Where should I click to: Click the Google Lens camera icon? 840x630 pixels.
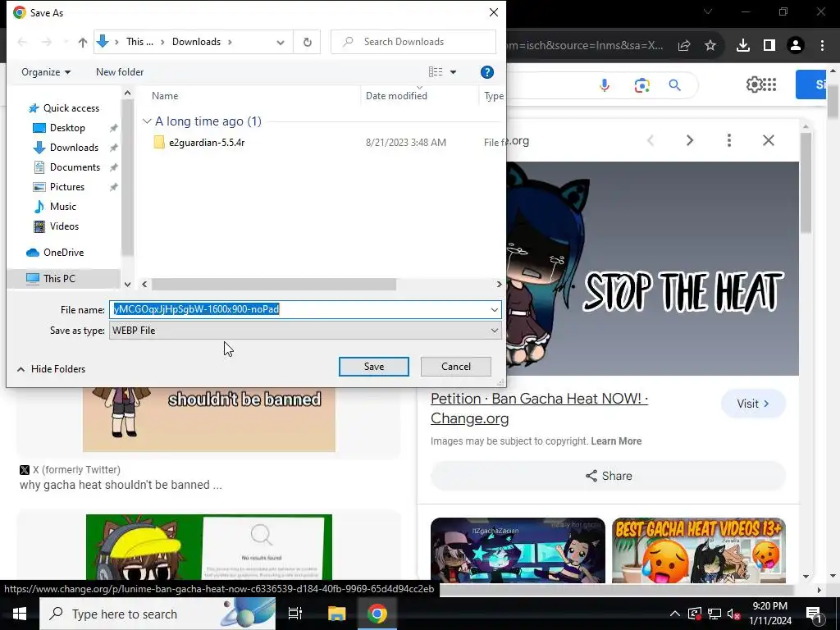641,84
